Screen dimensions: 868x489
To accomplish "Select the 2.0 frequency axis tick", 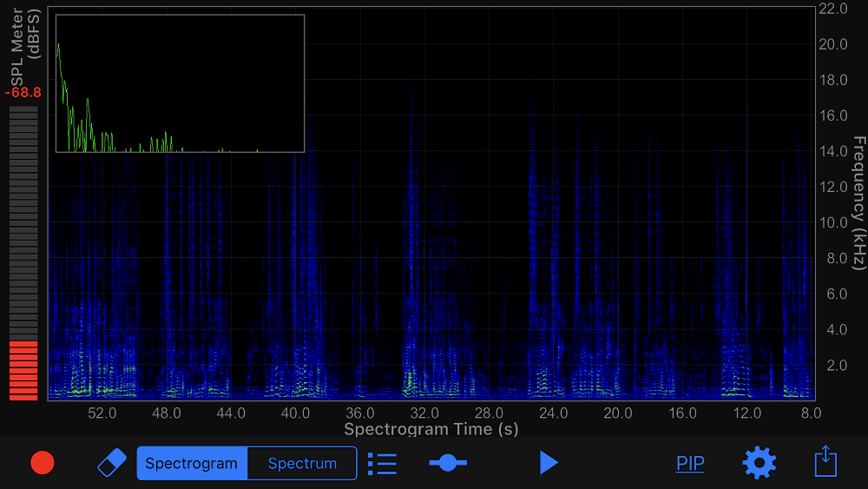I will pos(837,366).
